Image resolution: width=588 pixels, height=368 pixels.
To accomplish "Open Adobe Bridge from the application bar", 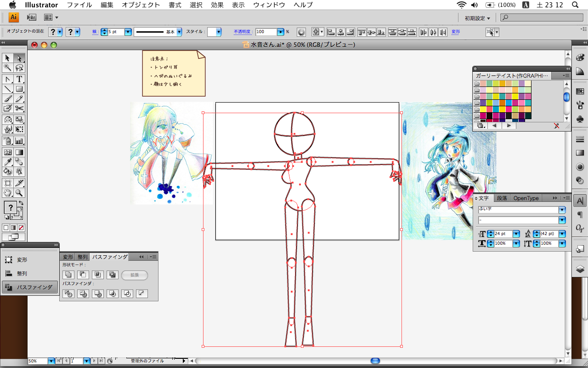I will 31,17.
